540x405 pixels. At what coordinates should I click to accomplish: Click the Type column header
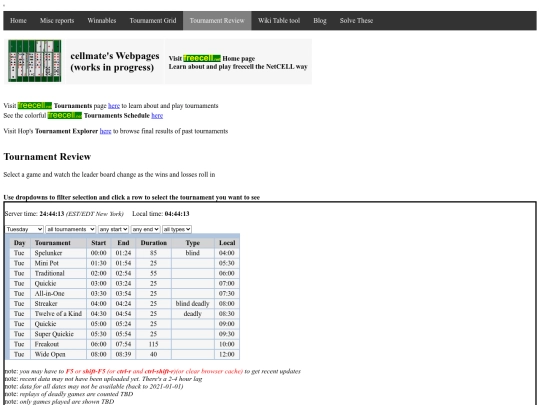tap(193, 243)
